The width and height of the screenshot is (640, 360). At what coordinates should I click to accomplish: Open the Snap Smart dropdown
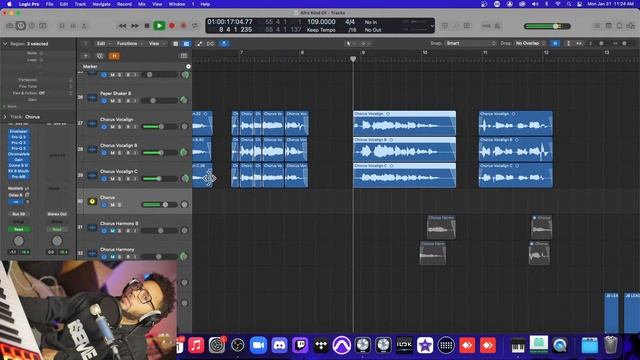470,43
